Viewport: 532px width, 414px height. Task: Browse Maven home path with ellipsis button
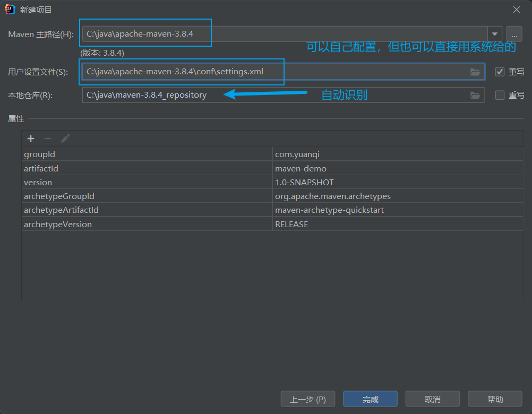pos(514,34)
